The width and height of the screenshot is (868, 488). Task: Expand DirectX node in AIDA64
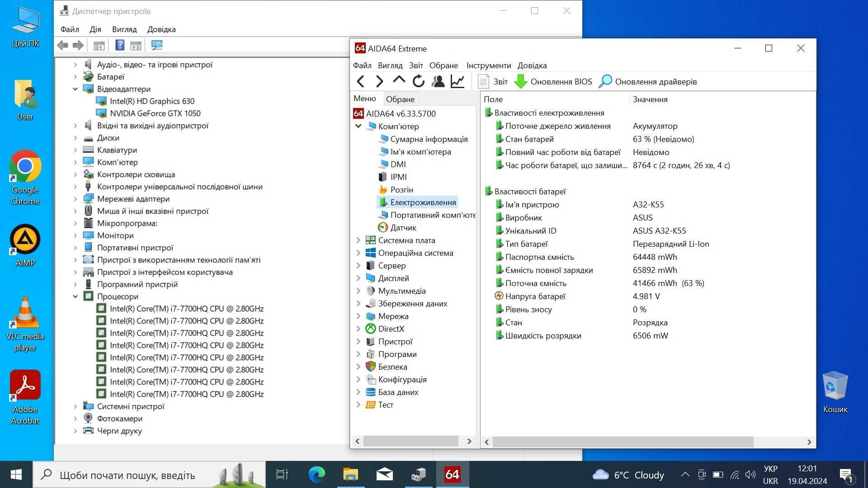click(x=359, y=328)
